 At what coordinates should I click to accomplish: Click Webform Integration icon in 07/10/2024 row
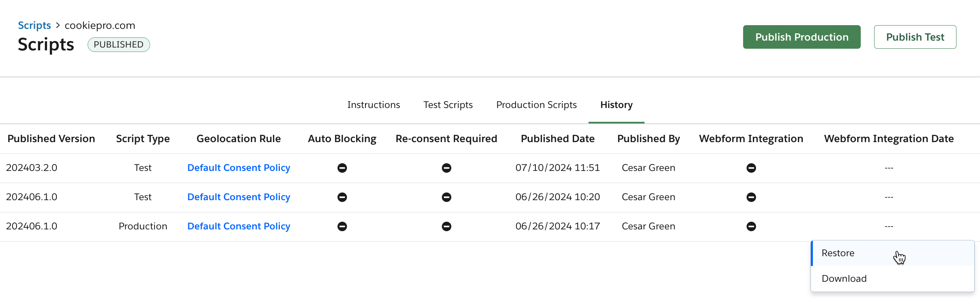click(x=751, y=168)
